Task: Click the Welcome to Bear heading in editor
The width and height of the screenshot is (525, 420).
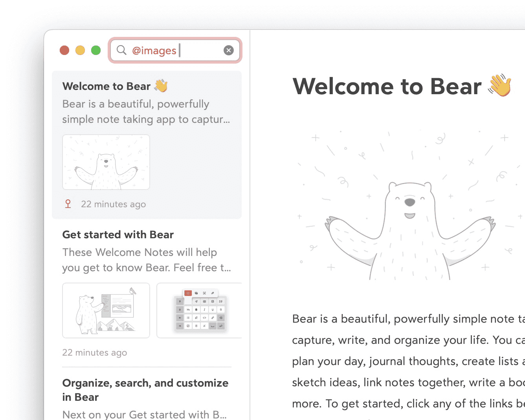Action: tap(402, 86)
